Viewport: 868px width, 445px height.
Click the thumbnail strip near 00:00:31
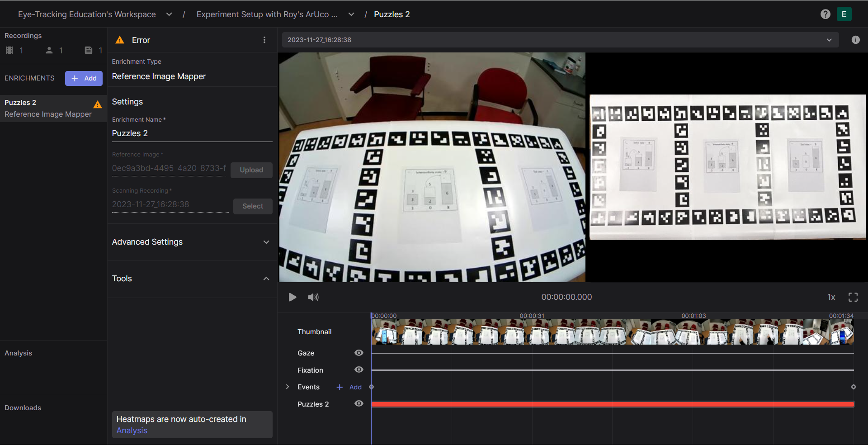(532, 332)
